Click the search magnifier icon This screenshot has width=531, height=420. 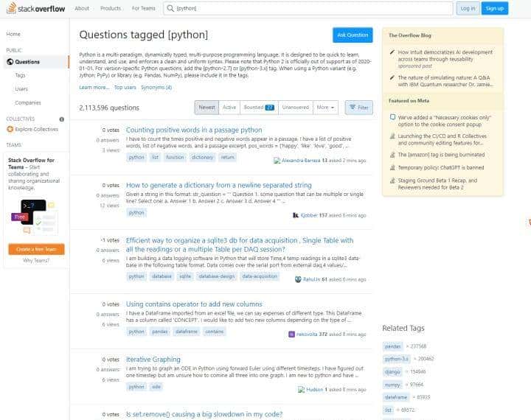[170, 8]
